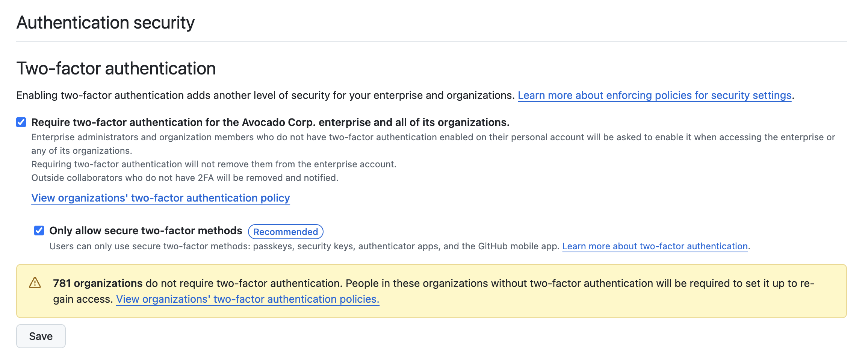Click 'Enabling two-factor authentication adds another level' sentence

265,96
